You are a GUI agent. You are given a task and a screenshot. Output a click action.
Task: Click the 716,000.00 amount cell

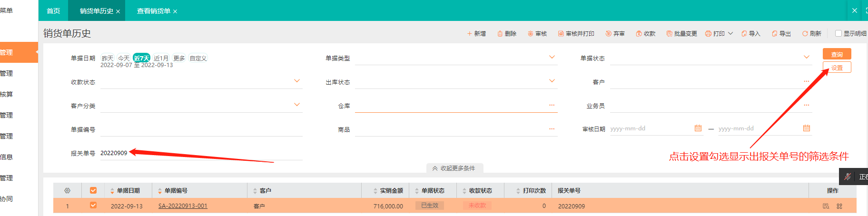[388, 206]
